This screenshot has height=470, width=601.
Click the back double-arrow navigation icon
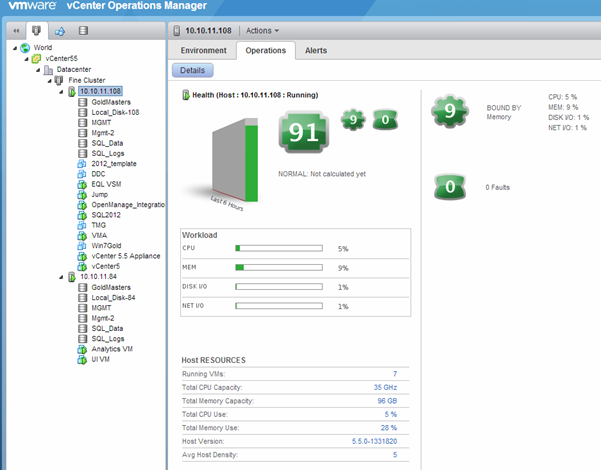point(14,31)
